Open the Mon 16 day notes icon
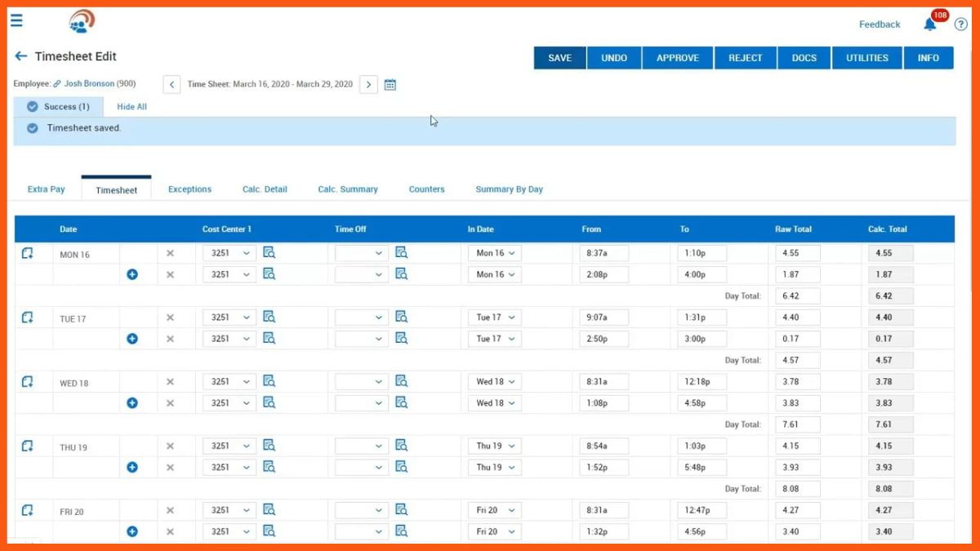The image size is (980, 551). click(x=27, y=253)
